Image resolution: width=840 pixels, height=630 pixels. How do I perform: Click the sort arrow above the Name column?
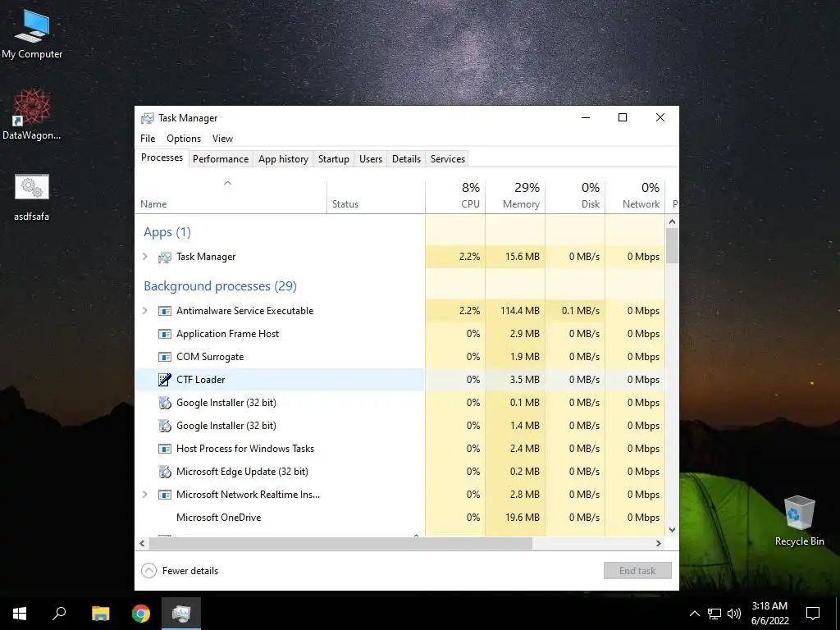click(228, 183)
